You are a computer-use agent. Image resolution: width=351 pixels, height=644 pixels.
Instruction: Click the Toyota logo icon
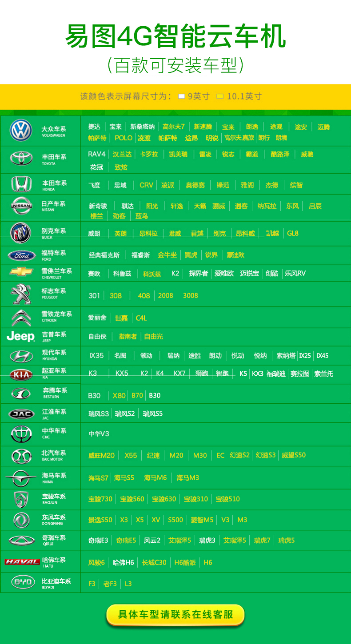click(21, 159)
